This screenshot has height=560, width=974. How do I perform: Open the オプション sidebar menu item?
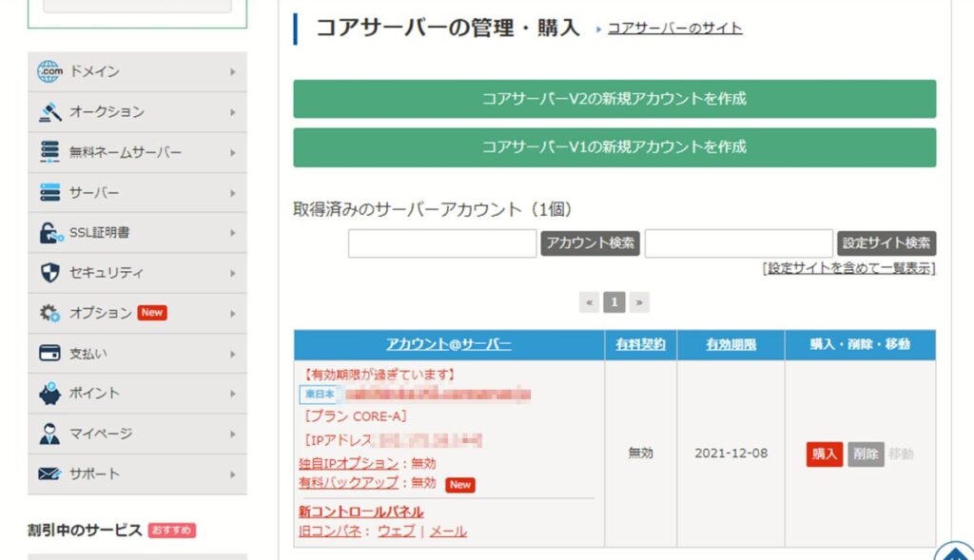[x=137, y=313]
